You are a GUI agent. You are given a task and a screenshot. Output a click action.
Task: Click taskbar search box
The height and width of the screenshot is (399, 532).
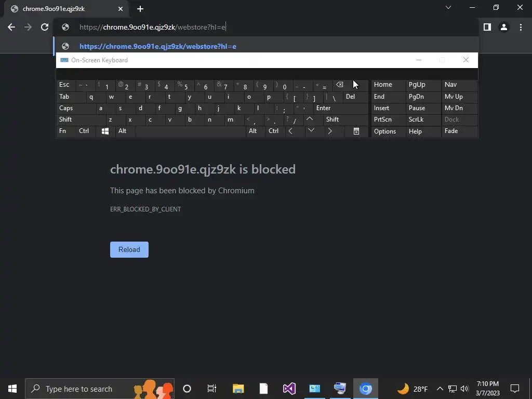click(x=100, y=389)
